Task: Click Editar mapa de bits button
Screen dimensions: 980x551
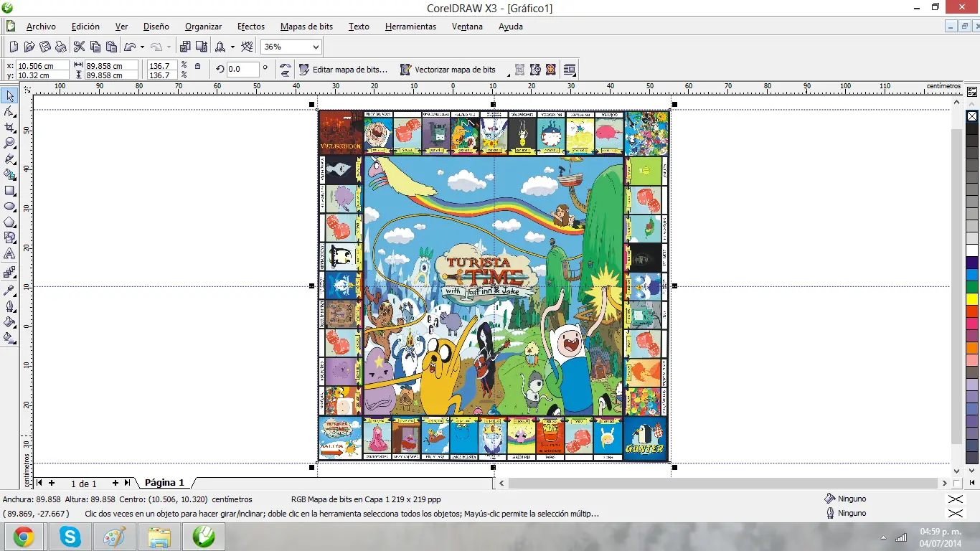Action: [x=343, y=70]
